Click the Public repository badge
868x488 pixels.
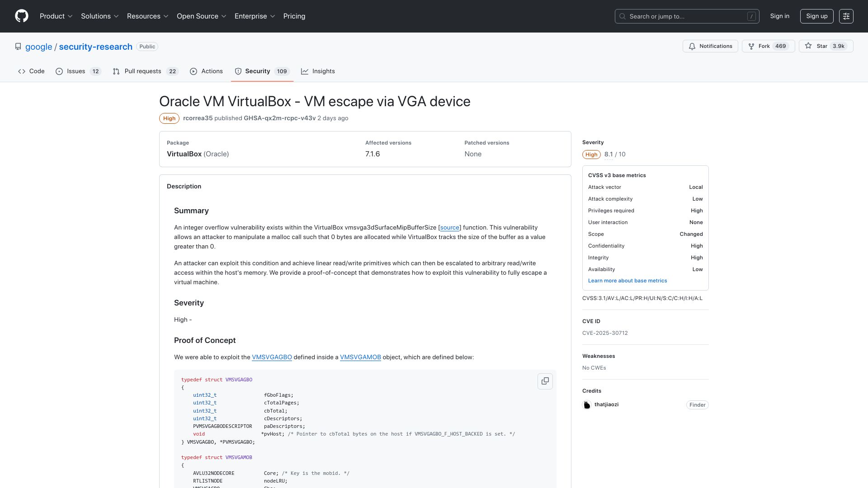coord(147,47)
